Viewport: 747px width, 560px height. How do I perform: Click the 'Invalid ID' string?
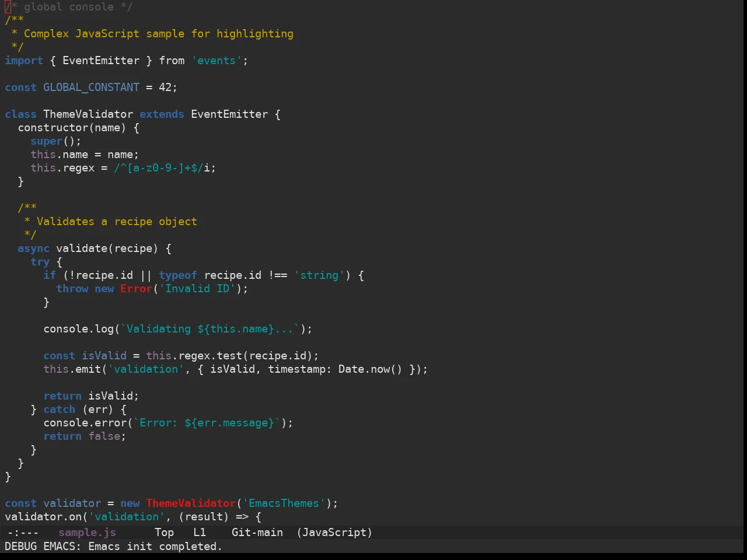click(x=197, y=289)
